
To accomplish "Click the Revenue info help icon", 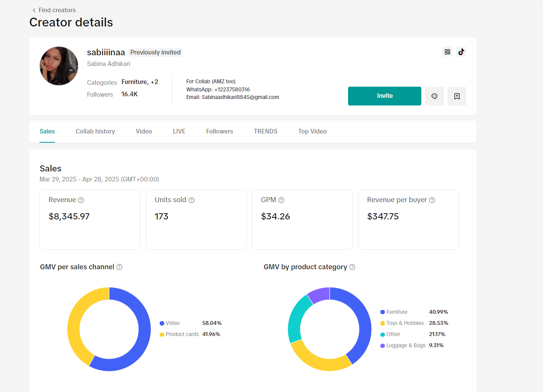I will [81, 200].
